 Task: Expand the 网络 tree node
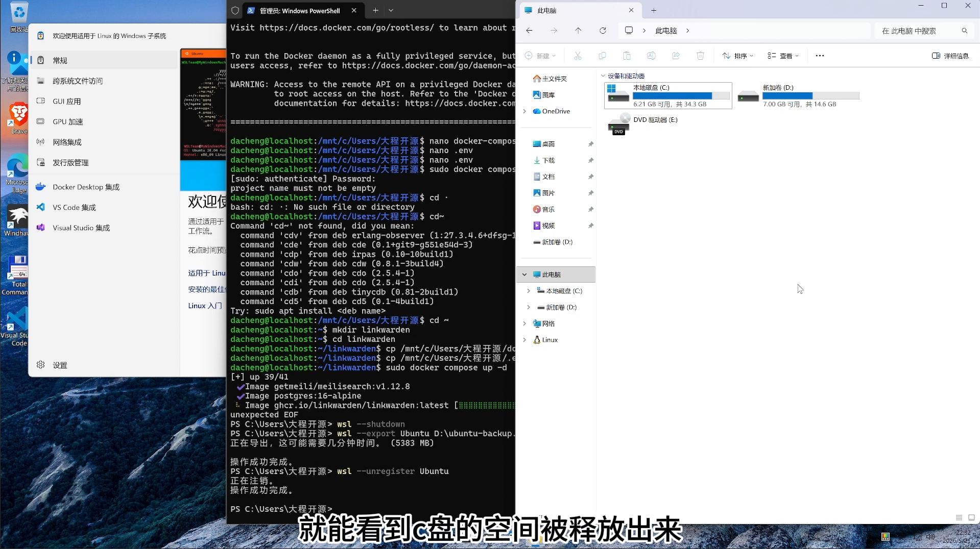(524, 323)
